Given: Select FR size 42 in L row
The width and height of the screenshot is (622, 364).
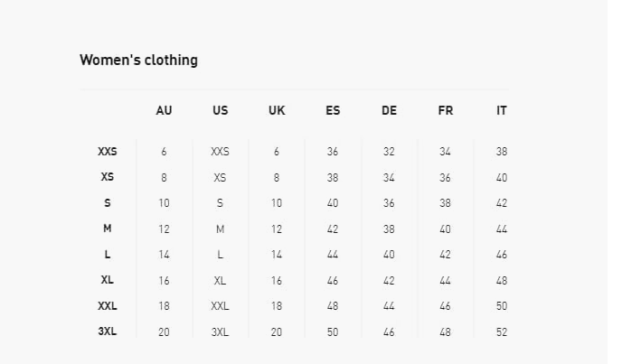Looking at the screenshot, I should point(445,256).
